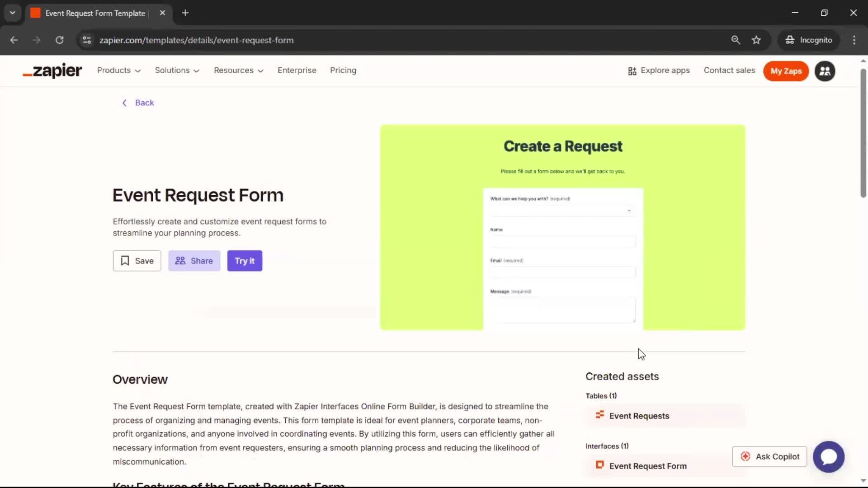Viewport: 868px width, 488px height.
Task: Click the Try it button
Action: coord(245,261)
